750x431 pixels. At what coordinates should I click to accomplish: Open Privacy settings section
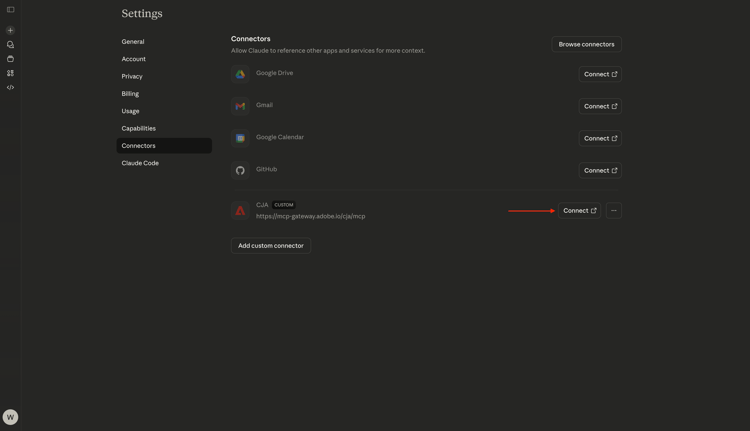click(x=164, y=77)
